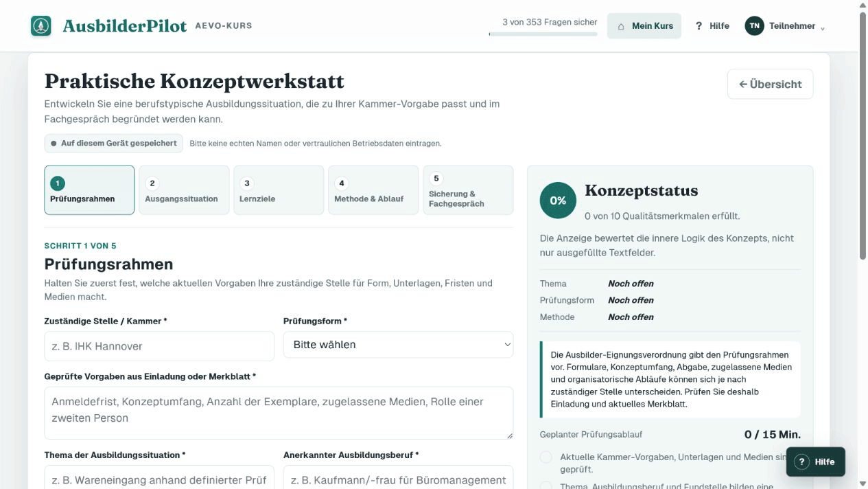Click the 'Konzeptstatus' heading
This screenshot has height=489, width=868.
[x=641, y=191]
